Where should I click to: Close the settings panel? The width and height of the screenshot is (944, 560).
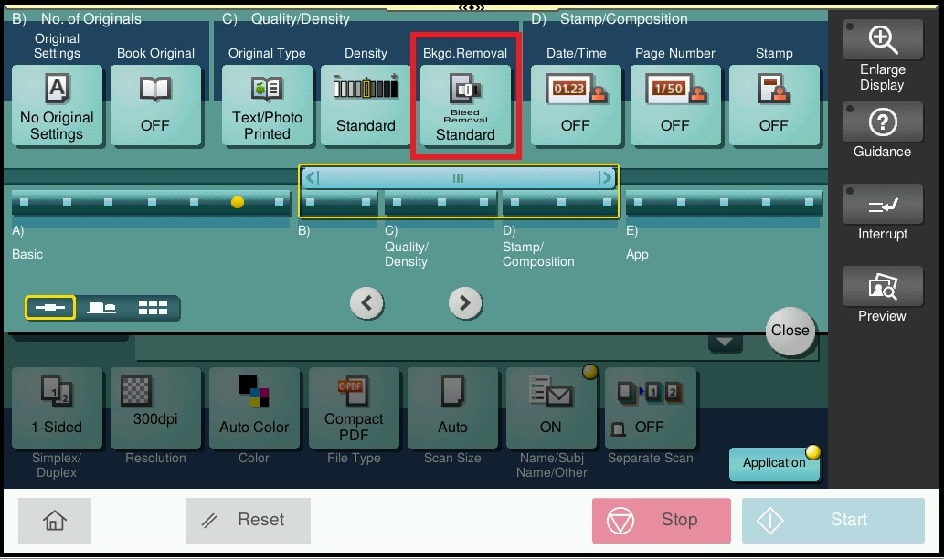coord(790,331)
